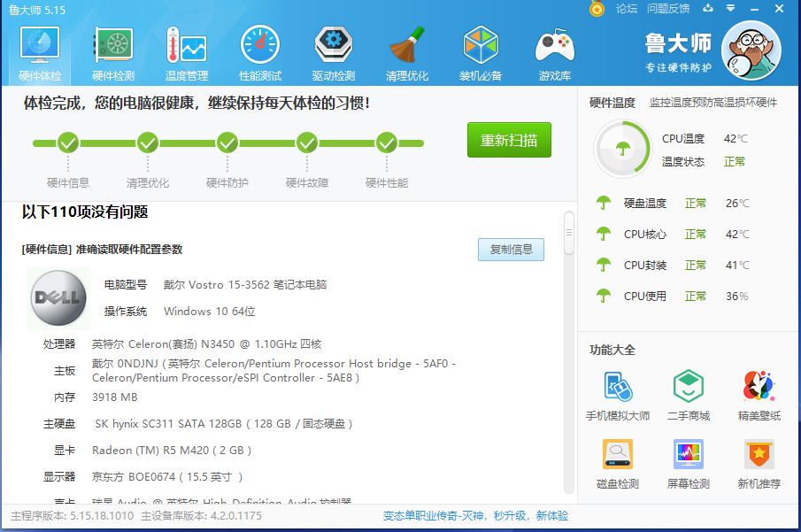Click the 鲁大师 cartoon avatar picture
801x532 pixels.
pyautogui.click(x=751, y=51)
